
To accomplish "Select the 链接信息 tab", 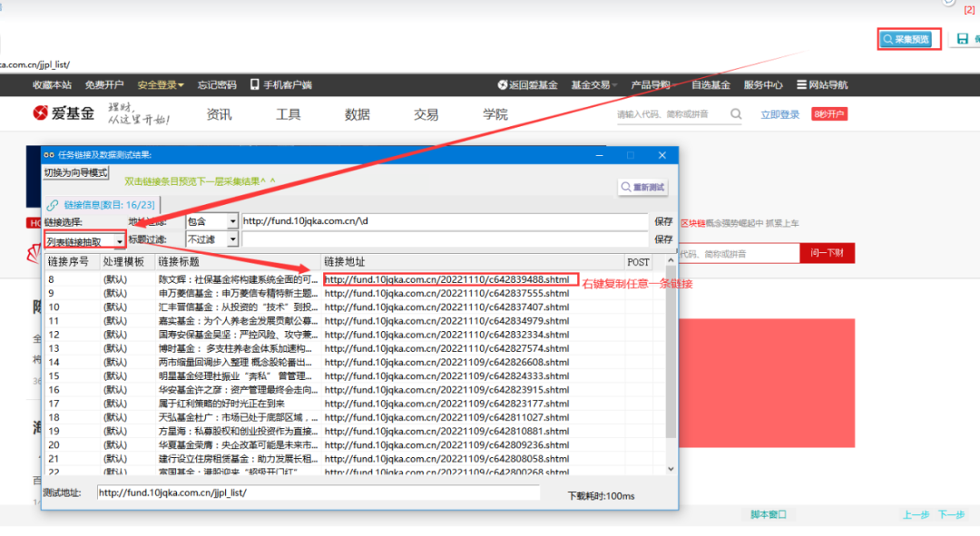I will [x=103, y=205].
